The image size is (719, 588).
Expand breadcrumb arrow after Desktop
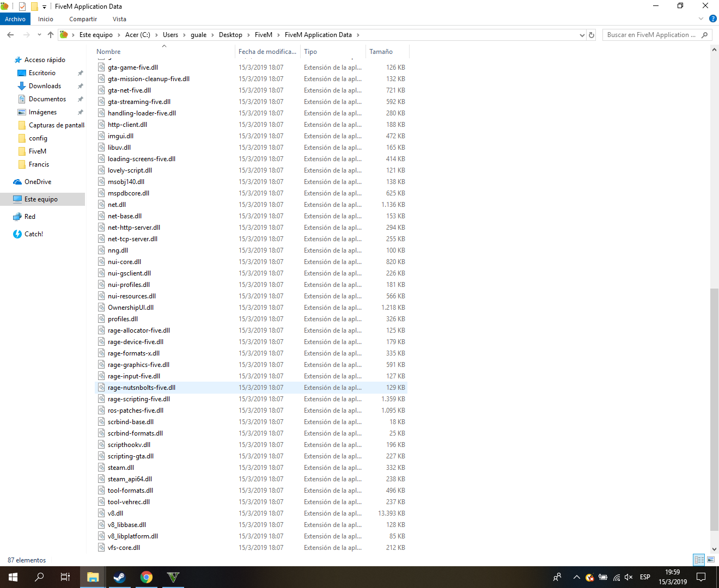tap(248, 35)
